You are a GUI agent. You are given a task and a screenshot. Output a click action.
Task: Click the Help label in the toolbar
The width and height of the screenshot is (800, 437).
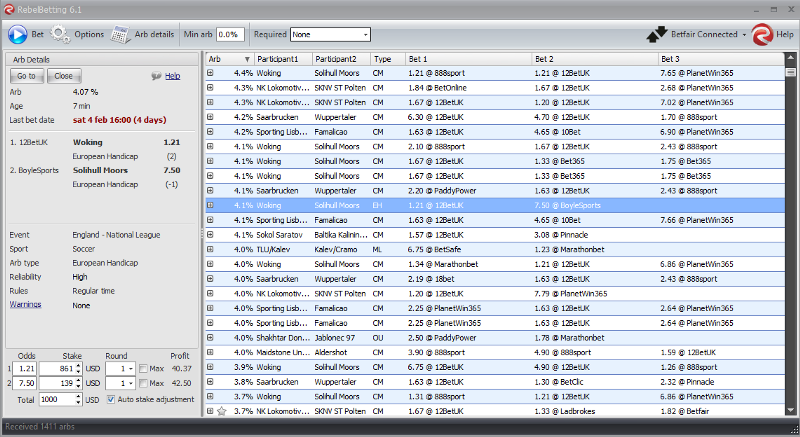[x=785, y=34]
